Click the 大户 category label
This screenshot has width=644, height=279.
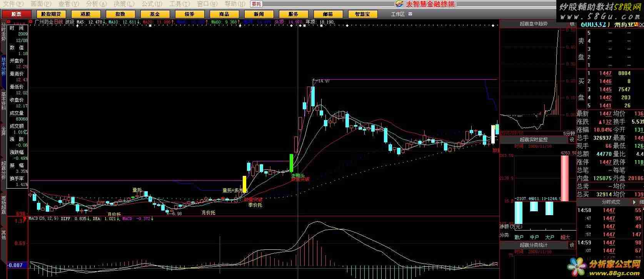550,237
